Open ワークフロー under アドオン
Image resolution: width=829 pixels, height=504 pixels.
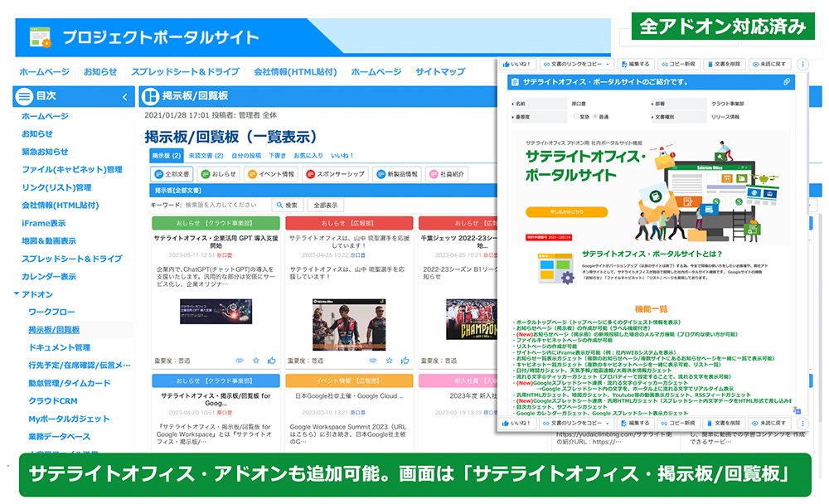coord(51,312)
